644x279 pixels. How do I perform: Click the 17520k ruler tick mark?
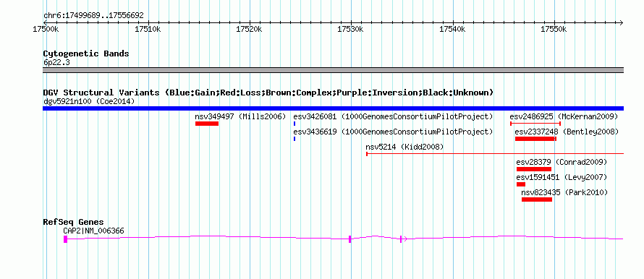pos(250,22)
